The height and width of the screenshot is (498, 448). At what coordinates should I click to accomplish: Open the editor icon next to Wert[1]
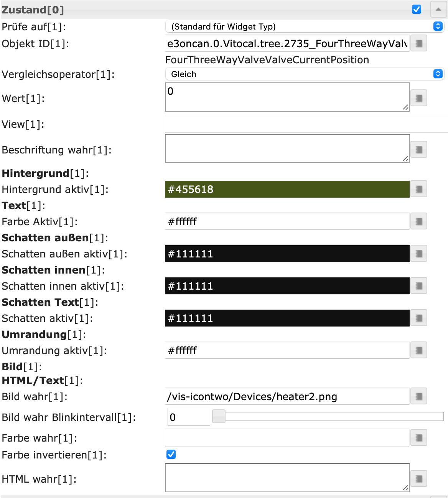(x=419, y=98)
